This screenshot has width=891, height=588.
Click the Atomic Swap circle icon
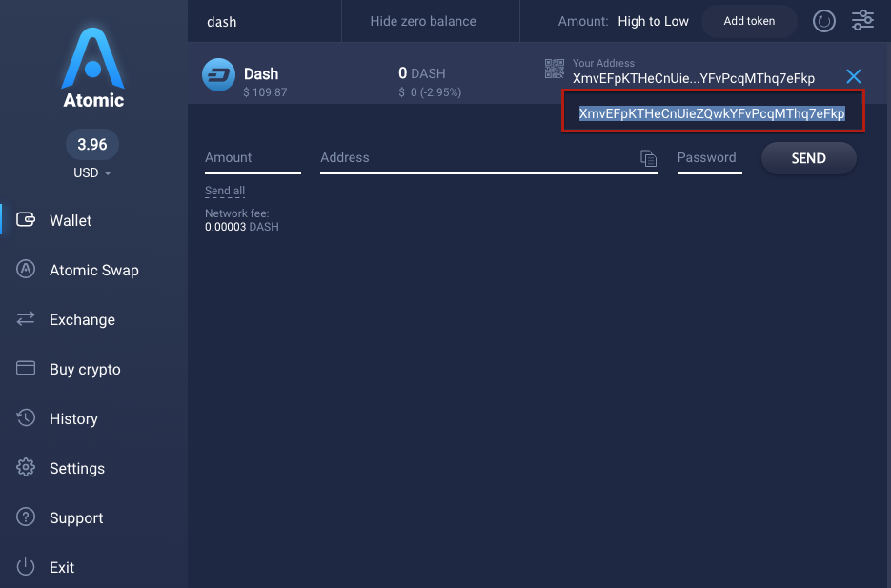(x=26, y=269)
